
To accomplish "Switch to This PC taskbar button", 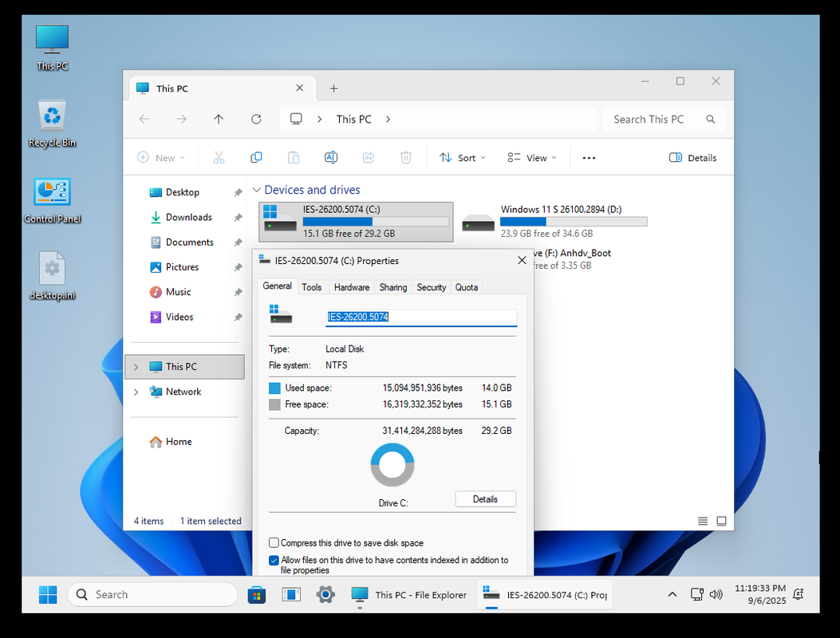I will [408, 595].
